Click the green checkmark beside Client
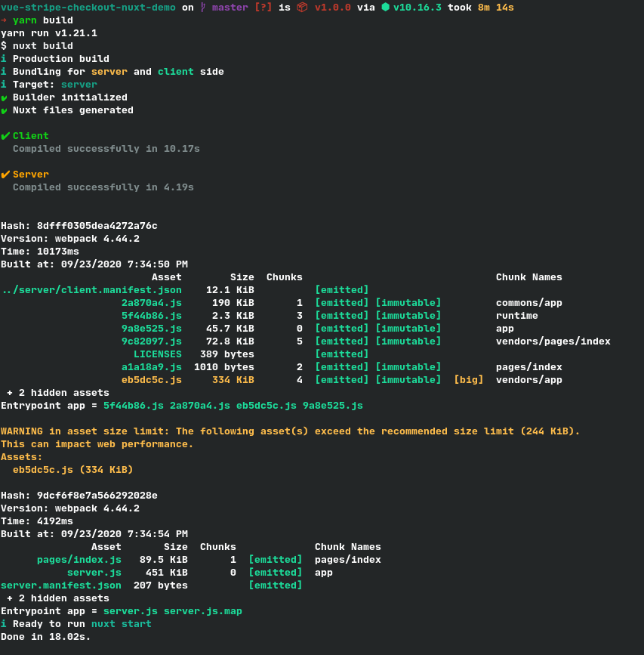Screen dimensions: 644x655 click(5, 136)
